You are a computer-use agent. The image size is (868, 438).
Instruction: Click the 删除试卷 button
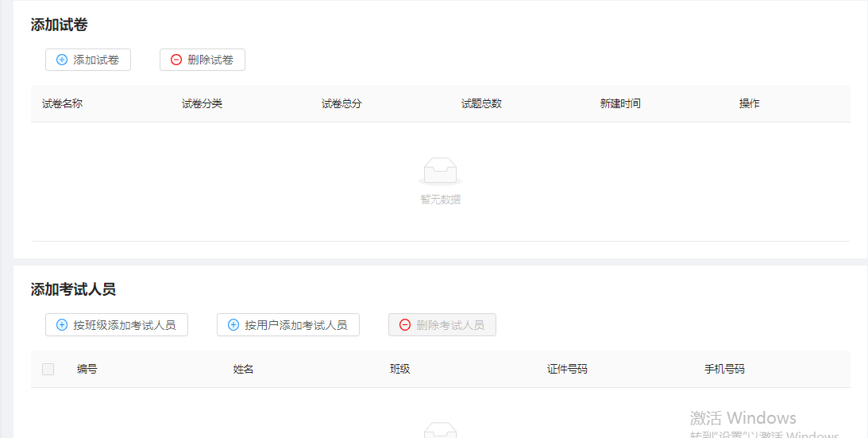(x=202, y=60)
